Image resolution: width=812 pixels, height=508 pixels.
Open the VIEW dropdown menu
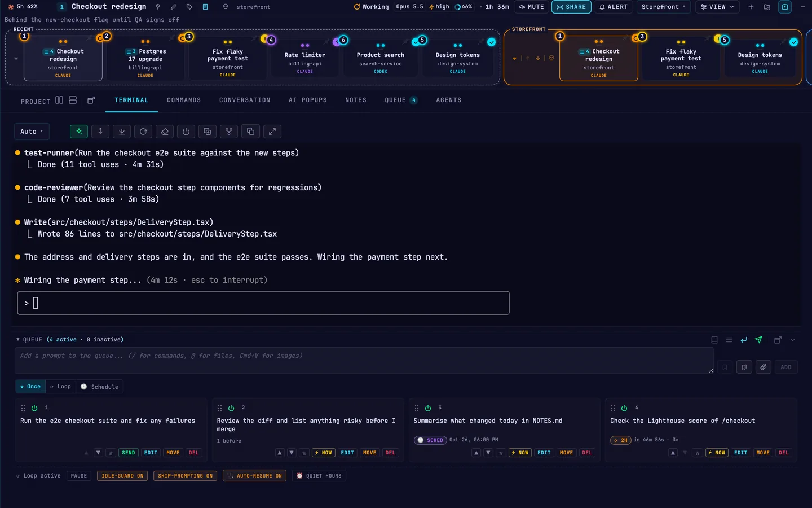(x=717, y=7)
